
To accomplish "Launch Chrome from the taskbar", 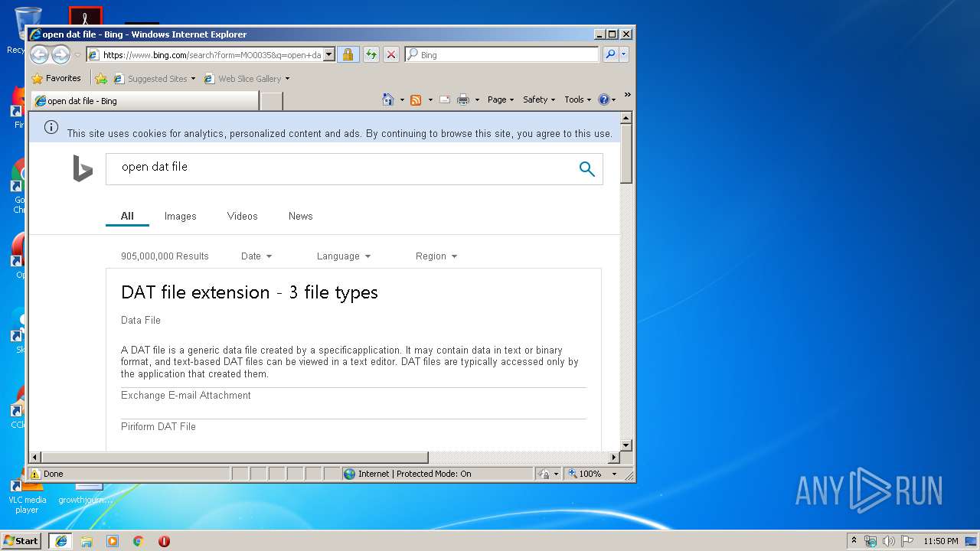I will [x=139, y=541].
